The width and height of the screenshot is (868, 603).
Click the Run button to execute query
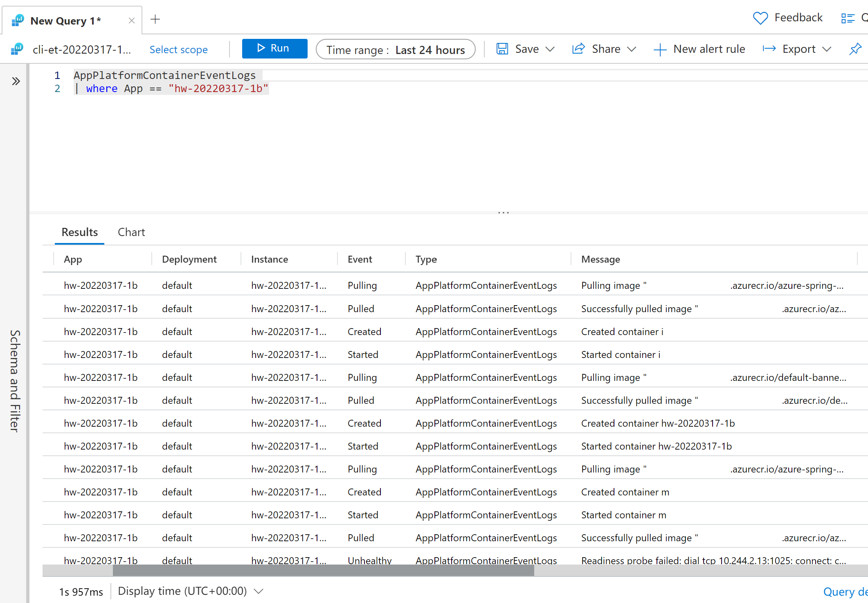pos(273,49)
